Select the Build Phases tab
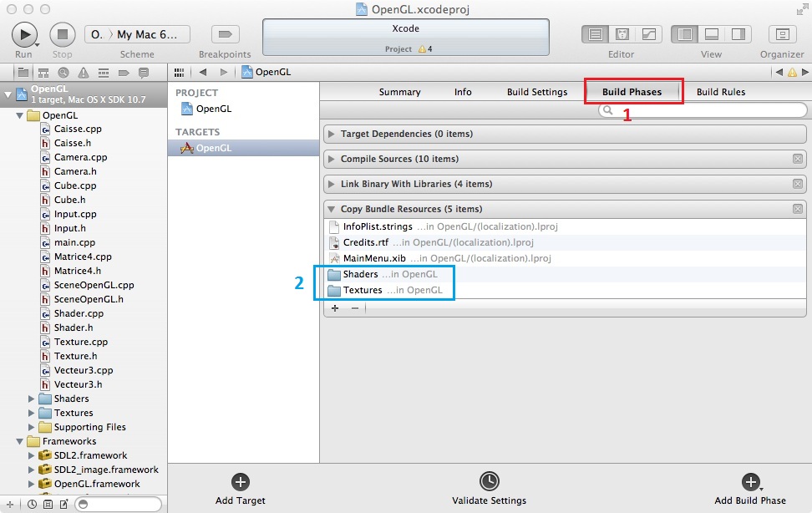Viewport: 812px width, 513px height. pyautogui.click(x=632, y=92)
